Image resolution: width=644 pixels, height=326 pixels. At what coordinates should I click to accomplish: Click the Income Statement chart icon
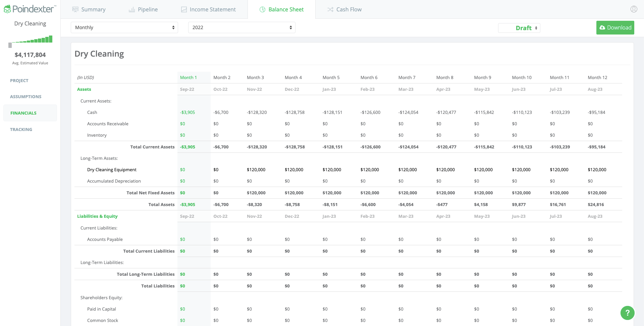click(184, 9)
